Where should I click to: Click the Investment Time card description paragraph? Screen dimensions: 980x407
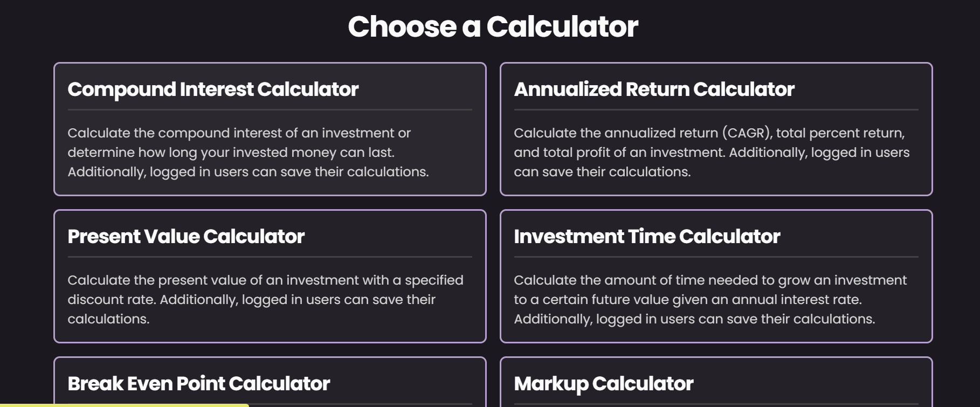(710, 300)
